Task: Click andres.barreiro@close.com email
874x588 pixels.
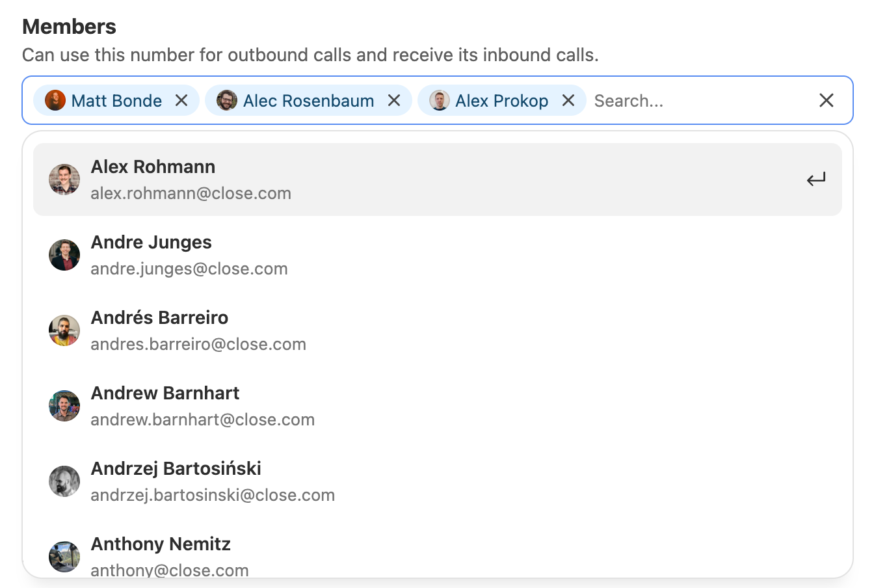Action: pyautogui.click(x=198, y=344)
